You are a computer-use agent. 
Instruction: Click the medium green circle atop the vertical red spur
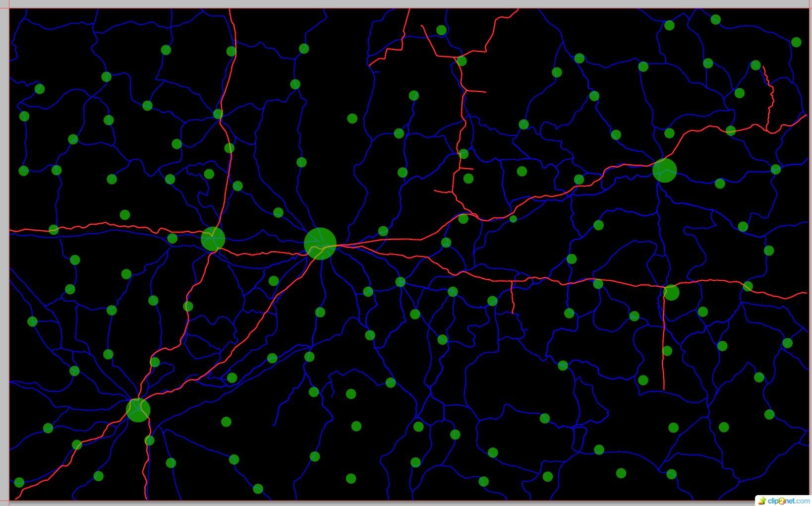click(671, 293)
